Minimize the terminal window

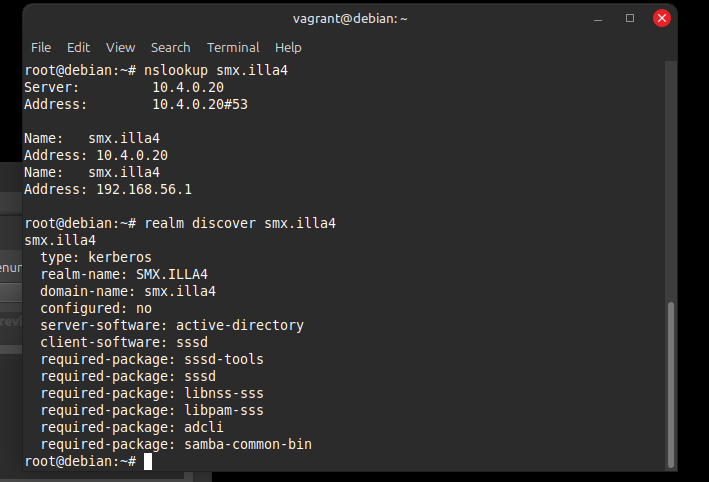pyautogui.click(x=599, y=18)
